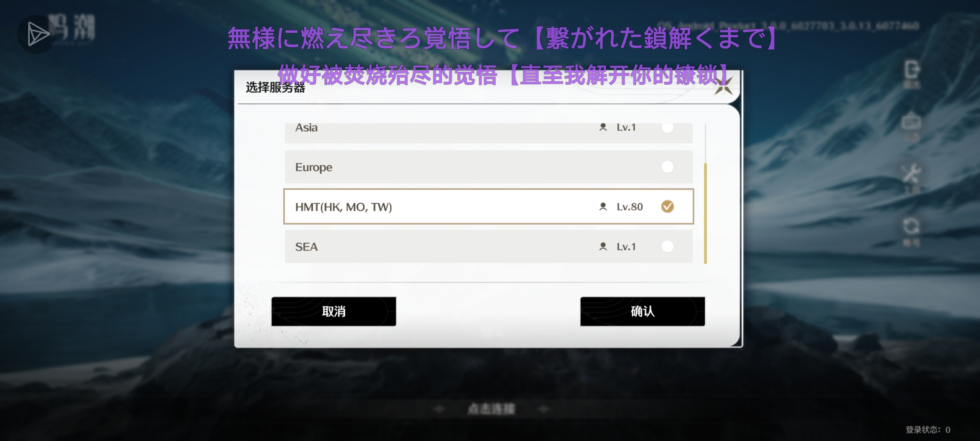Select the Europe server radio button
The width and height of the screenshot is (980, 441).
coord(667,167)
